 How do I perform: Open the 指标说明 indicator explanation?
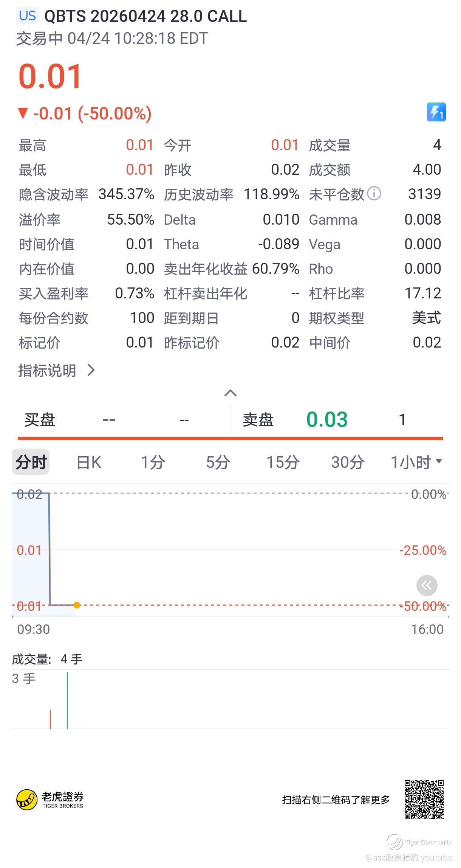pos(56,370)
